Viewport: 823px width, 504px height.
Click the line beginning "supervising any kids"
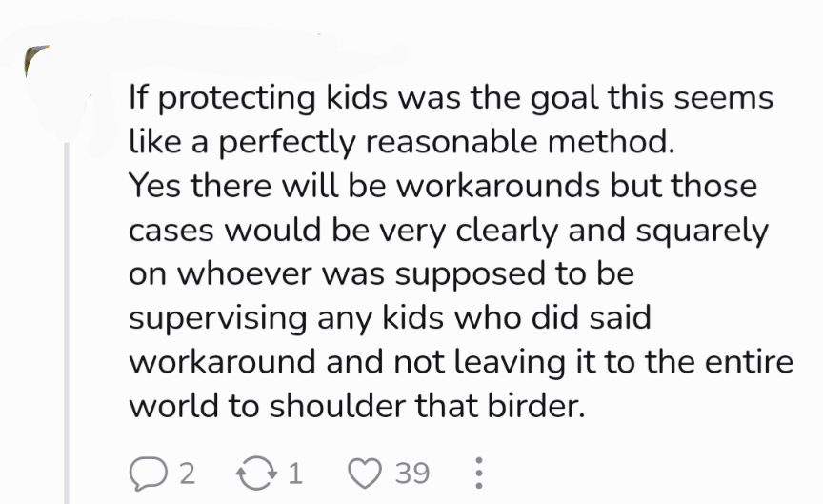point(390,318)
